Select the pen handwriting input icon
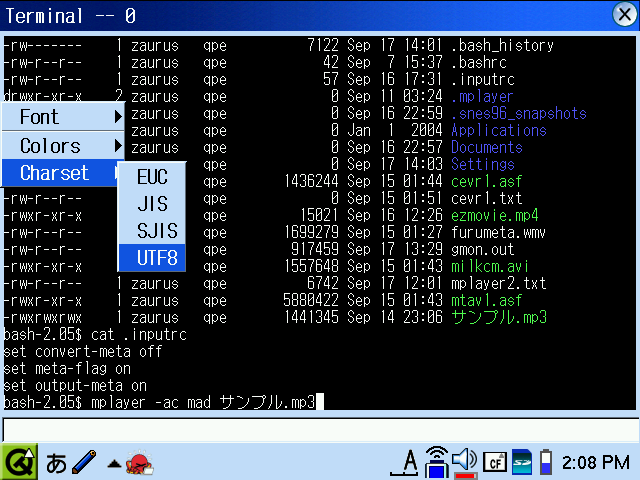The width and height of the screenshot is (640, 480). [x=84, y=462]
